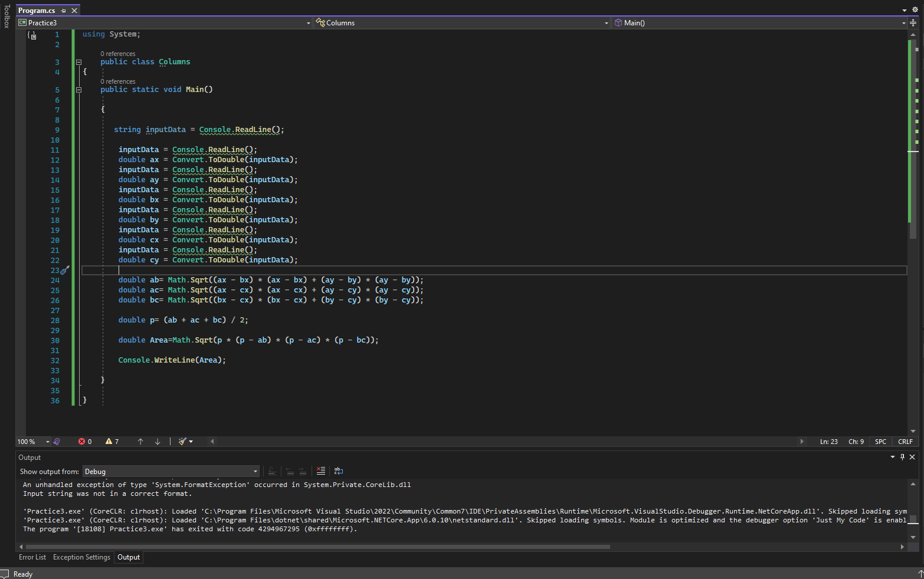Click the Output pane horizontal scrollbar

pos(319,547)
